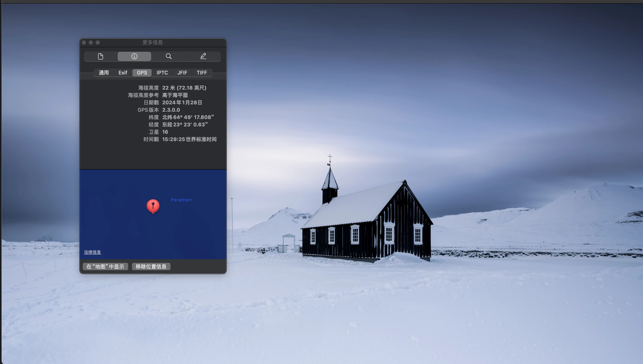
Task: Click the Perämeri label on the map
Action: click(182, 200)
